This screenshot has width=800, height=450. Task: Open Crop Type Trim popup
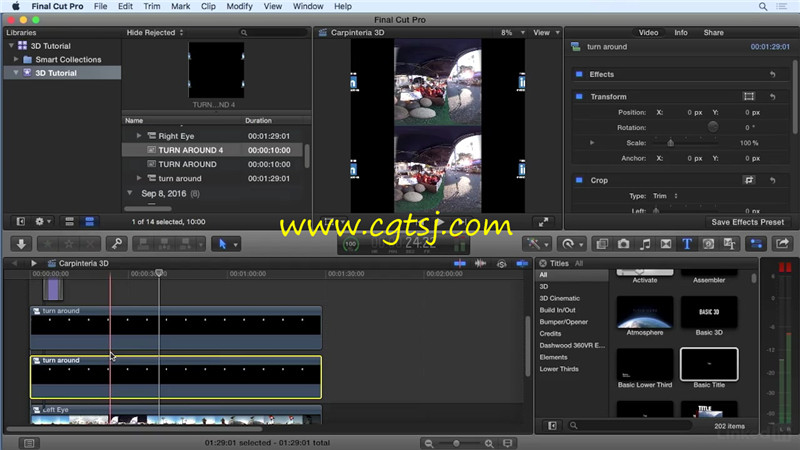click(x=665, y=196)
